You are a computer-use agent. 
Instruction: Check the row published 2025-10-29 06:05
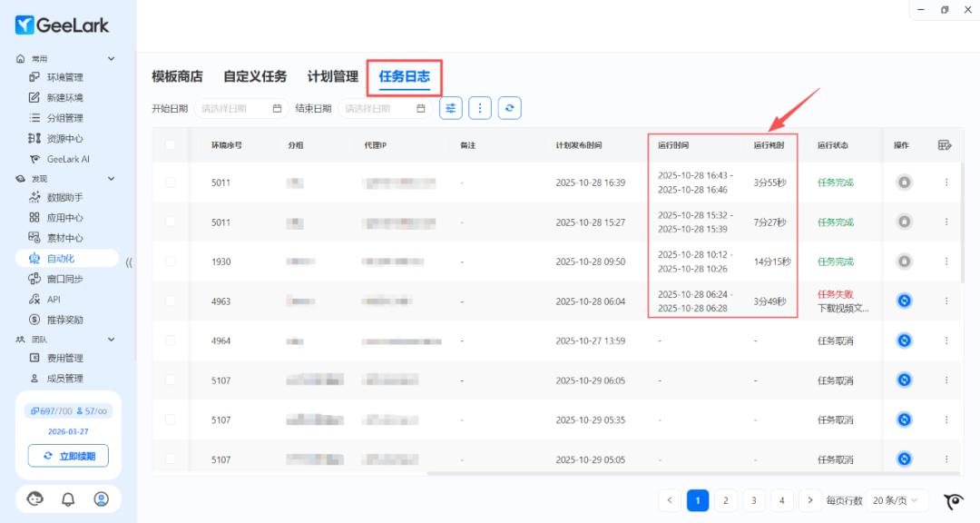(x=170, y=380)
